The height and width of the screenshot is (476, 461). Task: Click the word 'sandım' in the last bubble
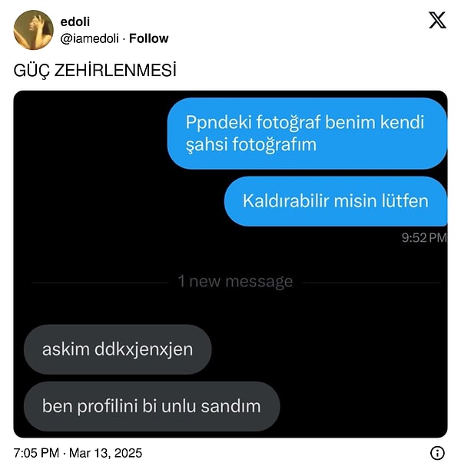230,406
